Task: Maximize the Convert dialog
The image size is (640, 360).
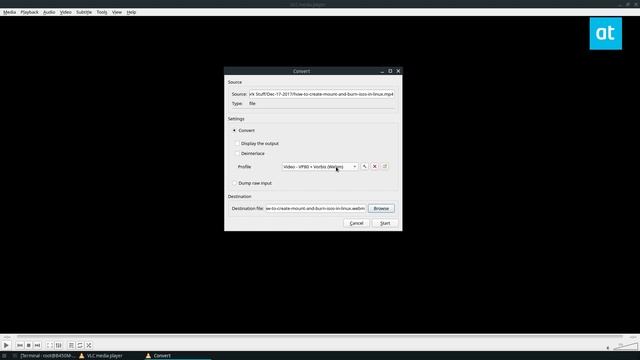Action: click(390, 71)
